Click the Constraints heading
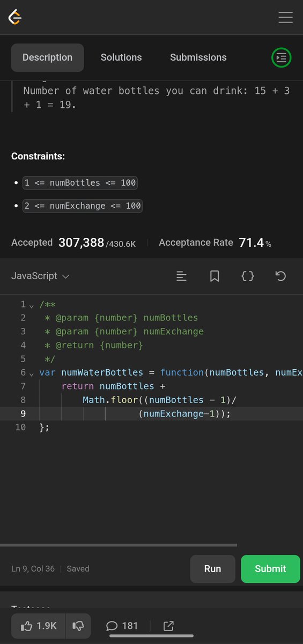Image resolution: width=303 pixels, height=644 pixels. point(38,157)
